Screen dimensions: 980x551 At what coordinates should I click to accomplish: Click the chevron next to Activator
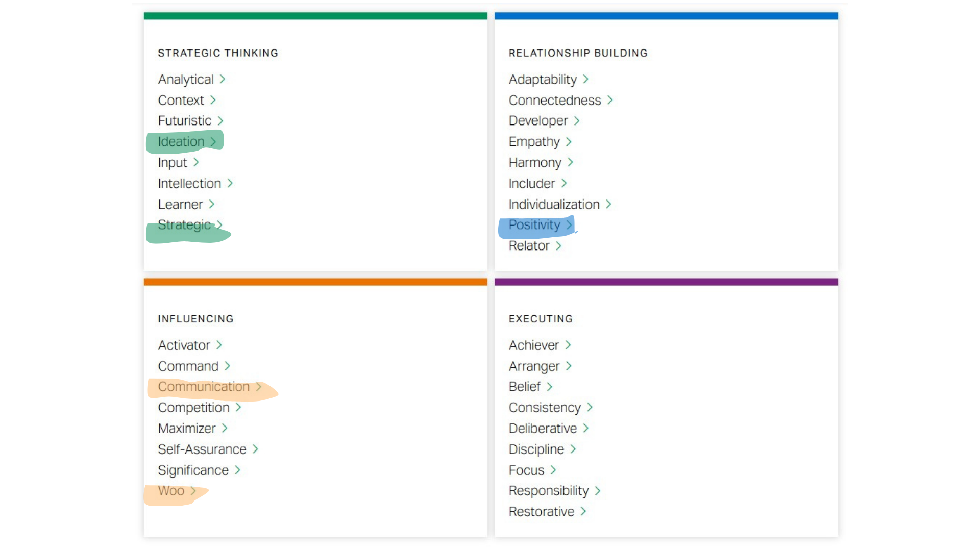point(219,345)
